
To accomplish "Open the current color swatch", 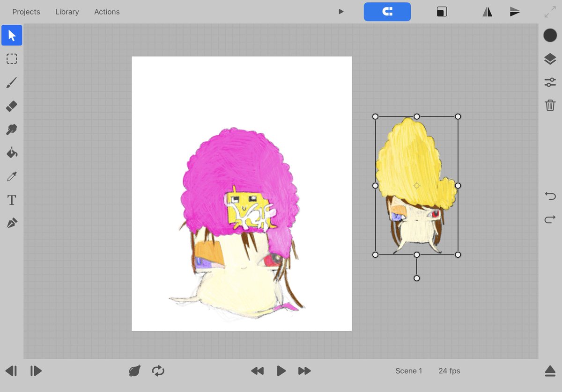I will [550, 36].
